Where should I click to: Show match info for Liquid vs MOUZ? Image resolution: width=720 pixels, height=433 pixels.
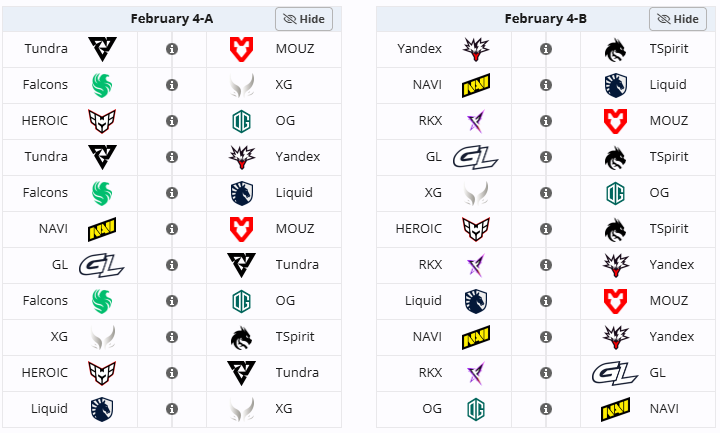tap(545, 301)
